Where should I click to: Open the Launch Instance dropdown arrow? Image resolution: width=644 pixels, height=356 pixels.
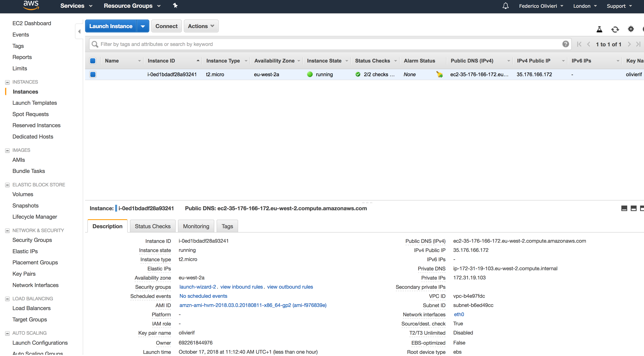click(x=143, y=26)
